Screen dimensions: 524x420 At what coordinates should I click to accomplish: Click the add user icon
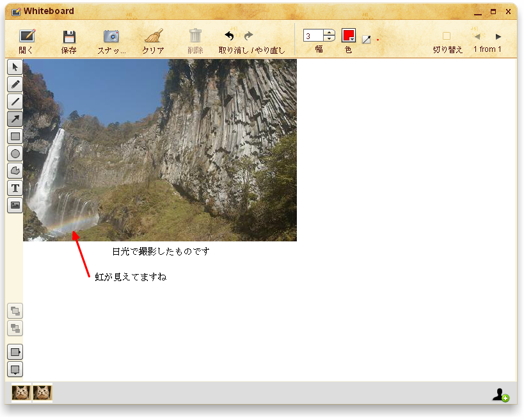[500, 395]
